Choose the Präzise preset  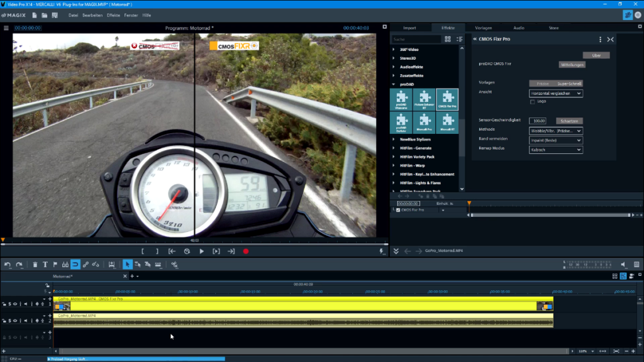pos(543,84)
